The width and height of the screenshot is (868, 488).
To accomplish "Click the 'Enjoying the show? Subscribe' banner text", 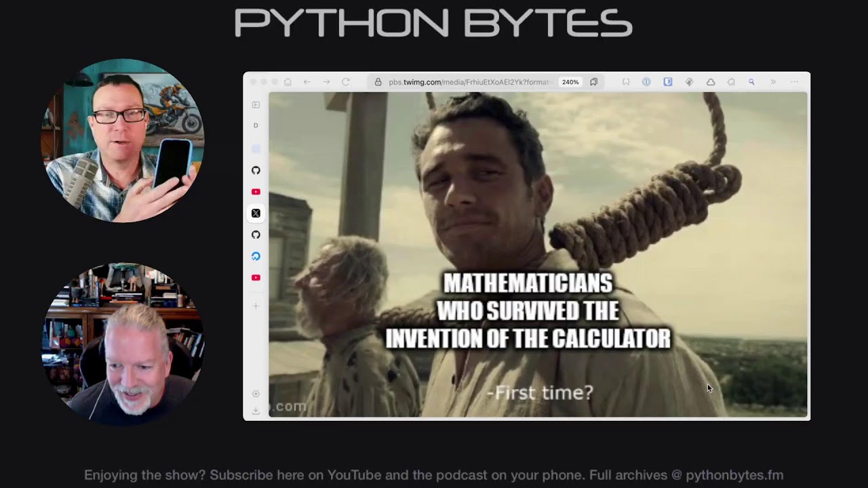I will pyautogui.click(x=433, y=475).
